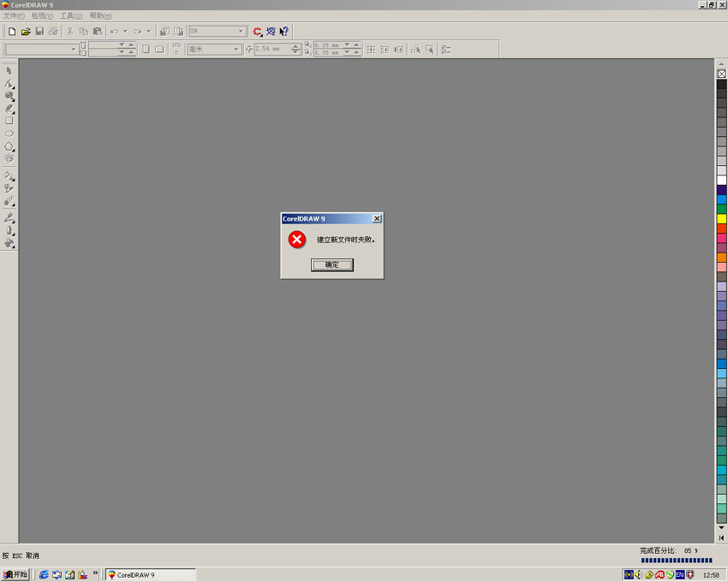Close the CorelDRAW 9 error dialog
This screenshot has height=582, width=728.
pyautogui.click(x=377, y=218)
